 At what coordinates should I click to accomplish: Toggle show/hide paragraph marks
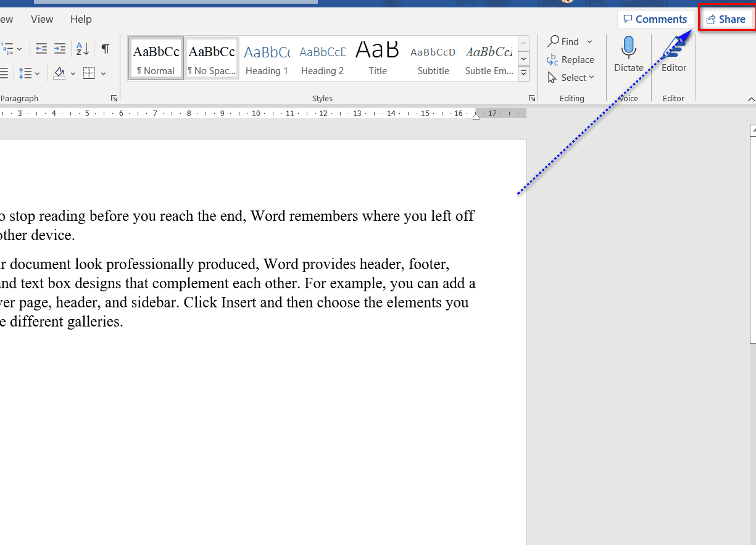(x=106, y=49)
